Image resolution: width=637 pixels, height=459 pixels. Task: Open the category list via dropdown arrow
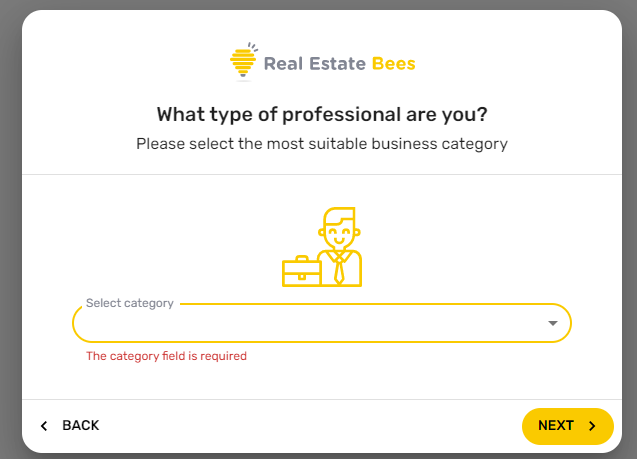(x=552, y=323)
